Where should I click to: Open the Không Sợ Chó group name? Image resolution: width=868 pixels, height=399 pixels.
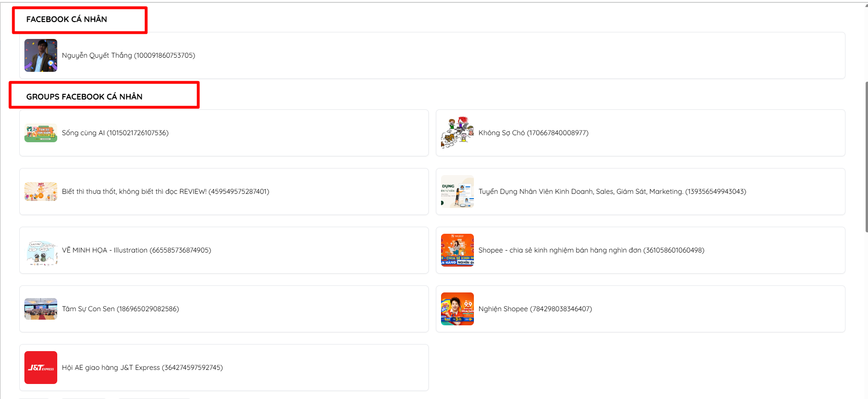click(x=533, y=133)
